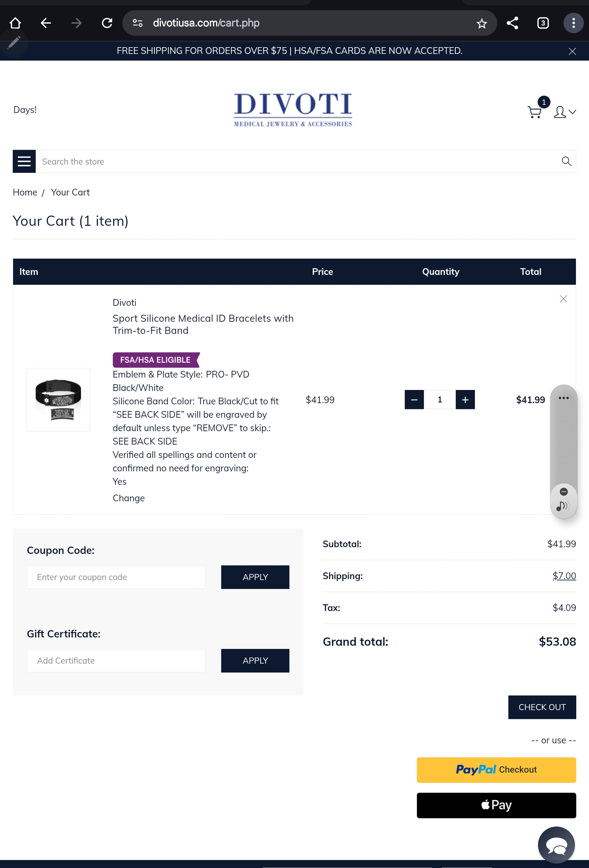Click the Shipping $7.00 estimate link
Screen dimensions: 589x868
coord(564,576)
